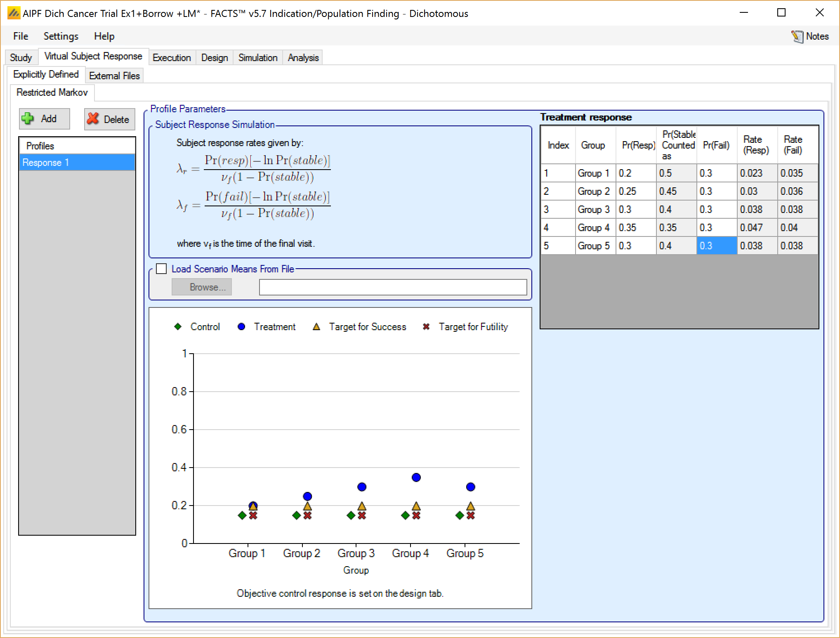Click the green Control diamond legend marker
Screen dimensions: 840x638
(x=178, y=327)
